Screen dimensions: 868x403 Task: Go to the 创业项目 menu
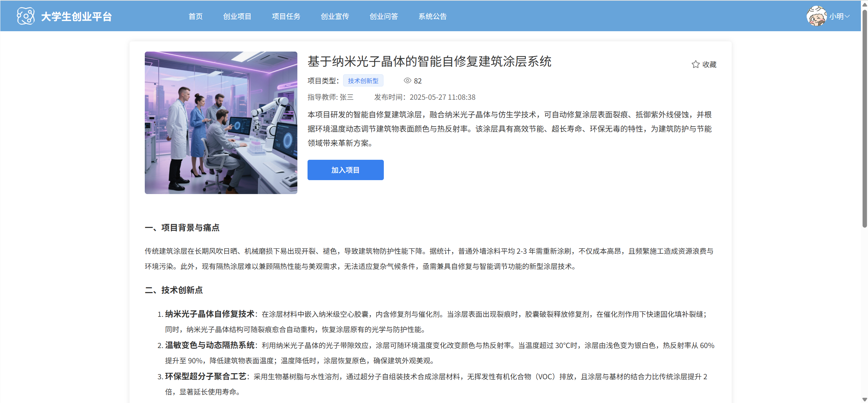237,16
